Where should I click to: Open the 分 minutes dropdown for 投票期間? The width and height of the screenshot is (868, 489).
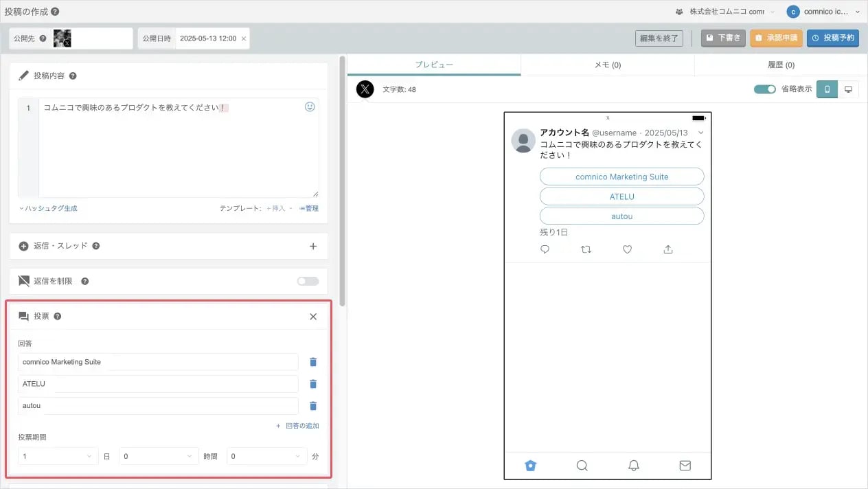coord(267,456)
